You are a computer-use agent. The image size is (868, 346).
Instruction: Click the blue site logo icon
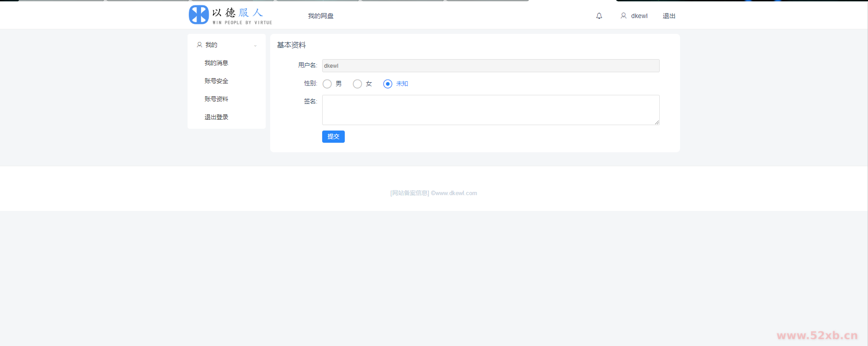coord(199,15)
